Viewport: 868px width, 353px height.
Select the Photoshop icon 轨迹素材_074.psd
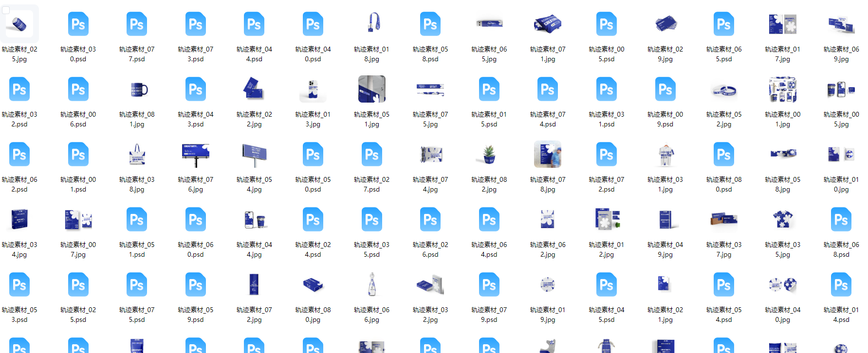pyautogui.click(x=548, y=89)
